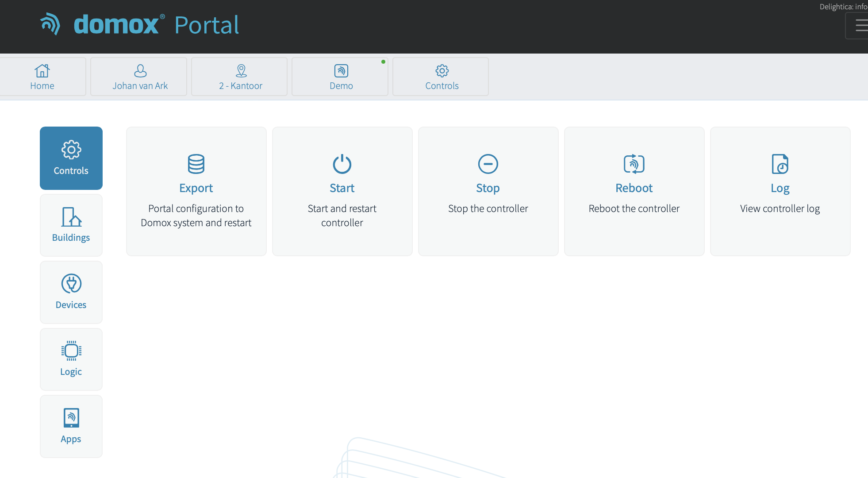Open Devices plug icon in sidebar
Image resolution: width=868 pixels, height=478 pixels.
pos(71,284)
